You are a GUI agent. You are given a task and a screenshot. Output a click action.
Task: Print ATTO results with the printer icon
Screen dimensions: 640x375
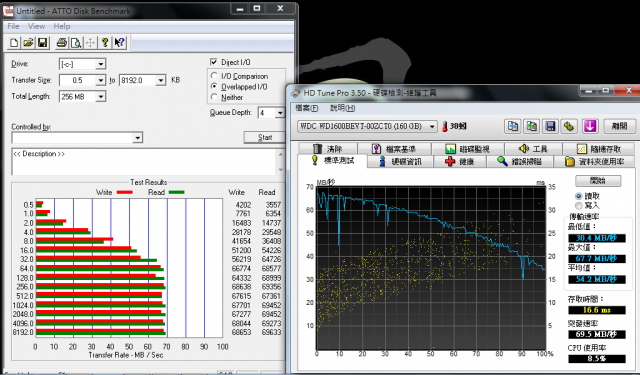(x=62, y=42)
